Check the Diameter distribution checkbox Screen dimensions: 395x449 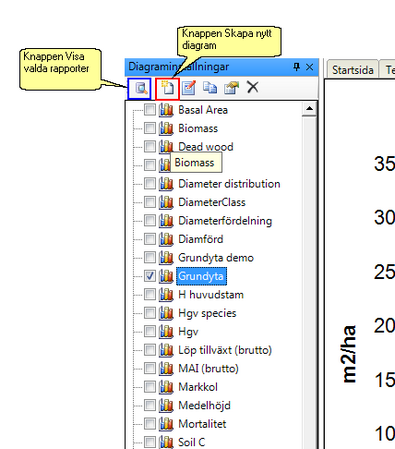point(150,184)
